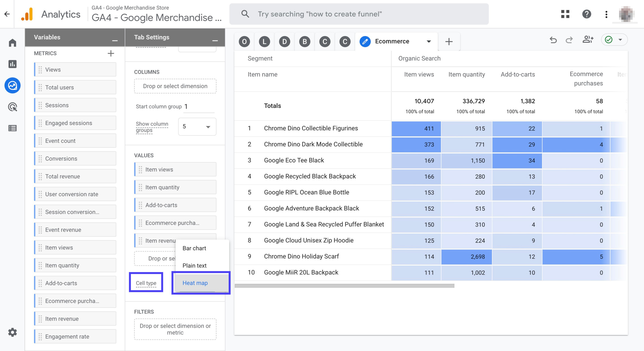Click the property name GA4 - Google Merchandise
Viewport: 644px width, 351px height.
coord(157,18)
